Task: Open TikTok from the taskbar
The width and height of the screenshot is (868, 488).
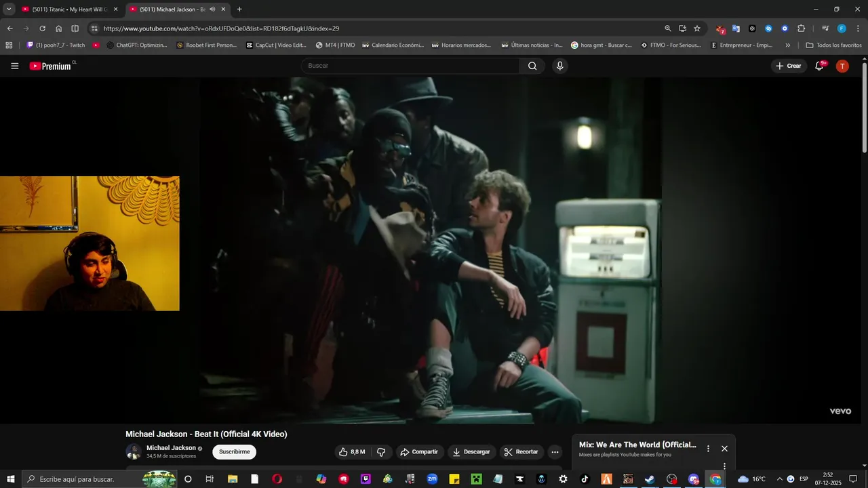Action: 585,479
